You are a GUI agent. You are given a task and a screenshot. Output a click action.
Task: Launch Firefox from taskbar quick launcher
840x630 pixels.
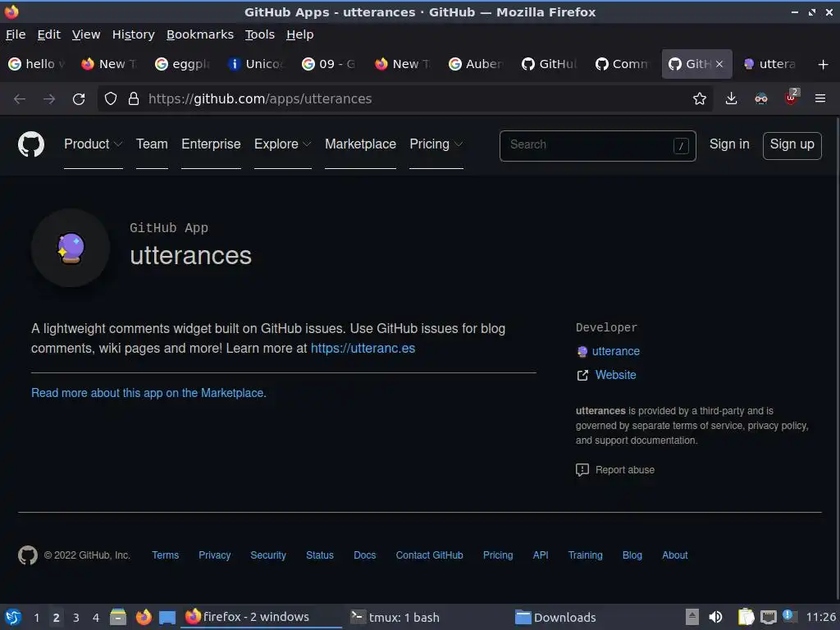(x=144, y=617)
